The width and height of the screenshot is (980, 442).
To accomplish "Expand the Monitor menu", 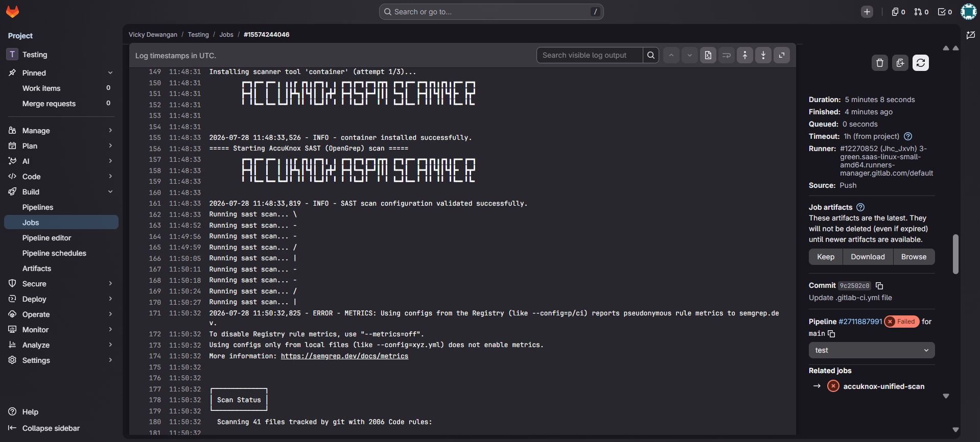I will [61, 330].
